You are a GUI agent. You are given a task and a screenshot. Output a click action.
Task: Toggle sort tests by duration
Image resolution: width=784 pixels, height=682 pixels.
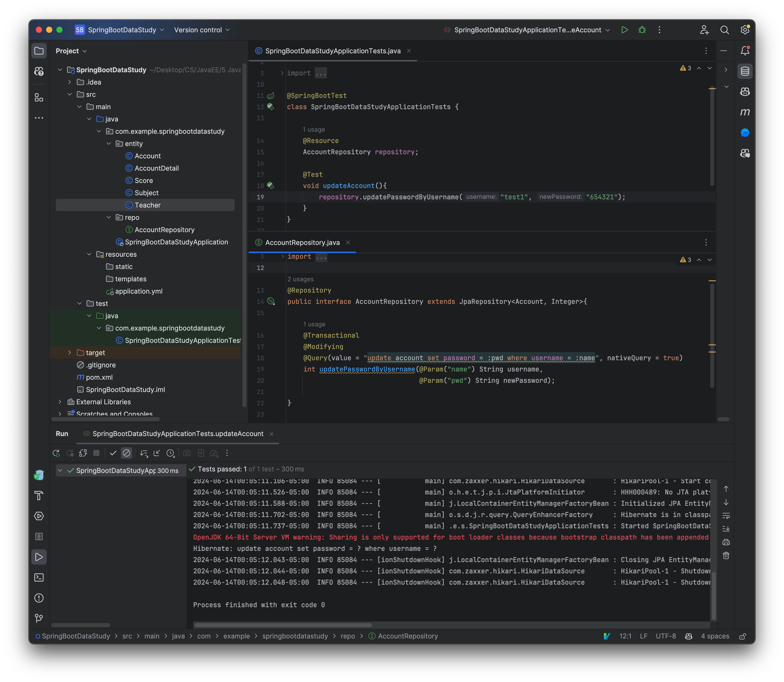coord(144,453)
